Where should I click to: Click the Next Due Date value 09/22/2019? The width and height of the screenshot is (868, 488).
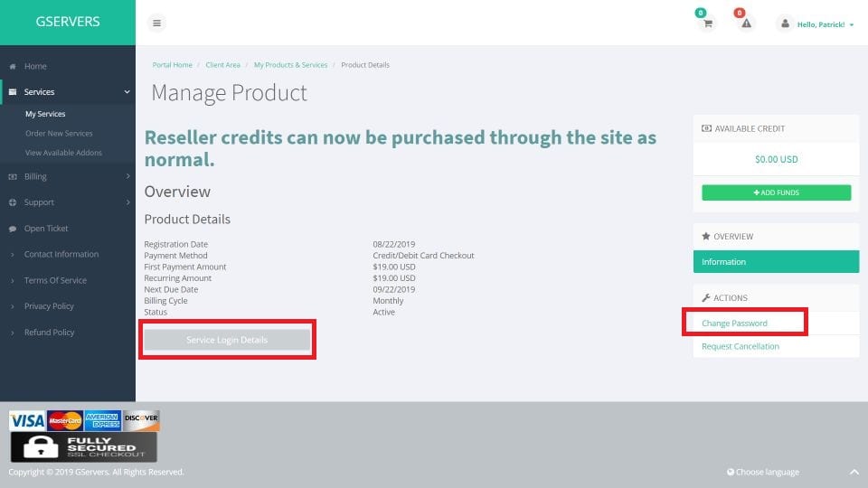393,289
